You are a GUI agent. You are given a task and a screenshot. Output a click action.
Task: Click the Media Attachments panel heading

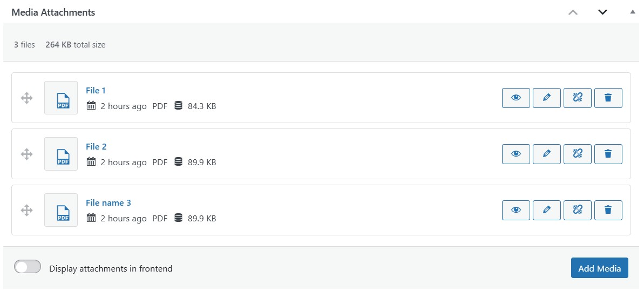(x=53, y=12)
